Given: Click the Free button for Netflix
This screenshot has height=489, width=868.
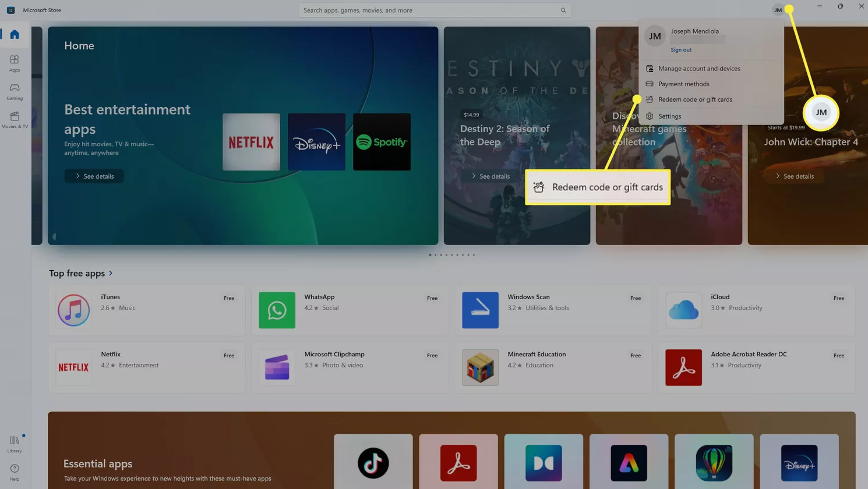Looking at the screenshot, I should click(229, 356).
